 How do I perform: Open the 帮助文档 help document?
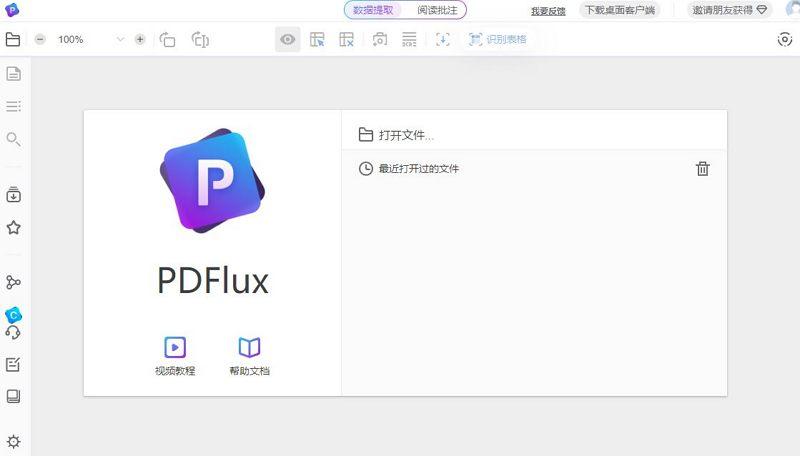pyautogui.click(x=249, y=357)
